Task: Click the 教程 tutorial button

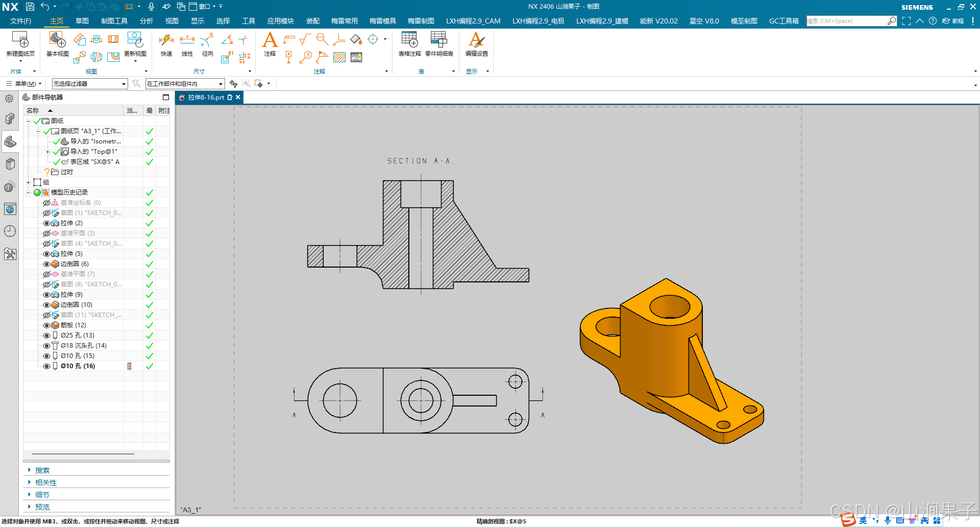Action: (953, 21)
